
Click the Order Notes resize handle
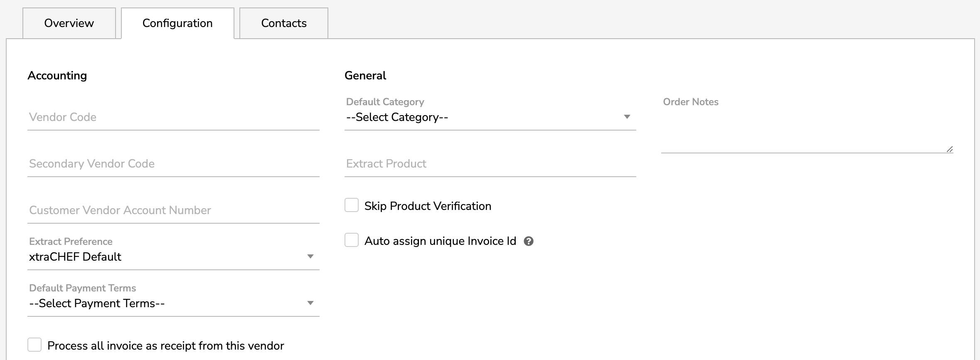click(949, 149)
